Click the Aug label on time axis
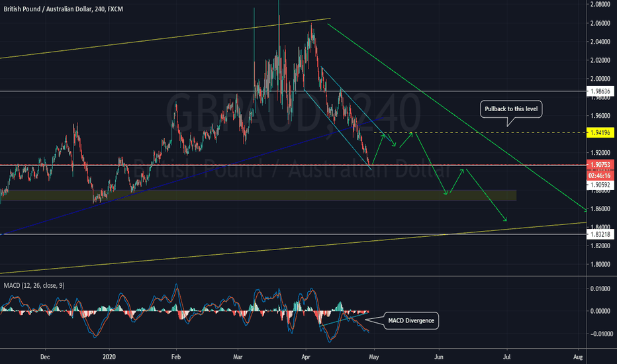This screenshot has width=617, height=364. (578, 357)
